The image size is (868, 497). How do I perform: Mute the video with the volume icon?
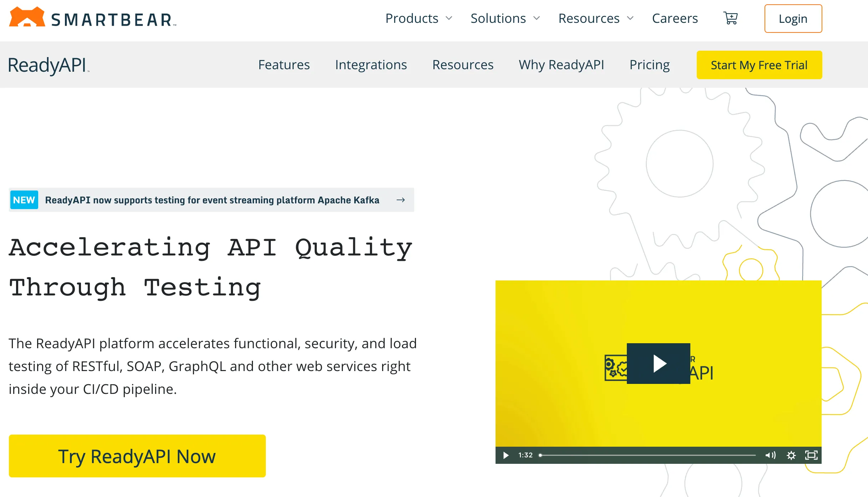tap(771, 455)
